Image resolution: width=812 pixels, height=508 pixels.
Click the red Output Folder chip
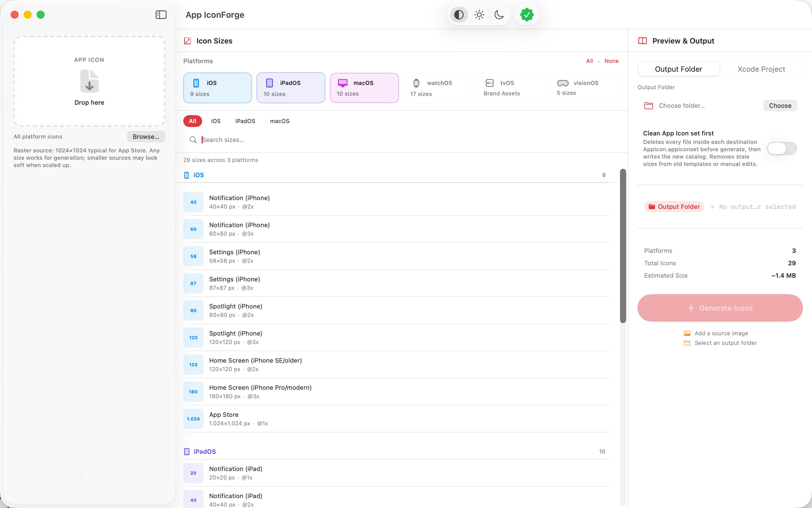click(x=674, y=207)
